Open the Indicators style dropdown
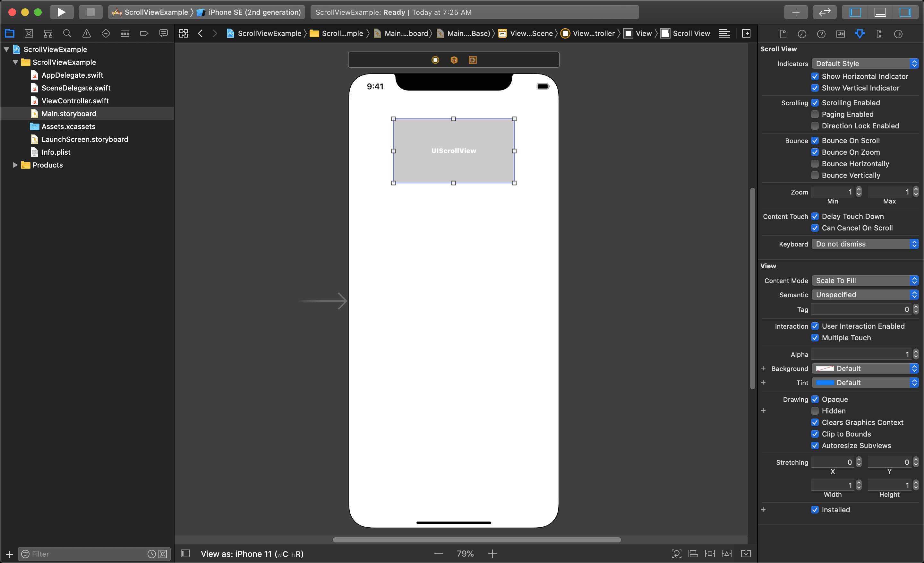The image size is (924, 563). 865,64
